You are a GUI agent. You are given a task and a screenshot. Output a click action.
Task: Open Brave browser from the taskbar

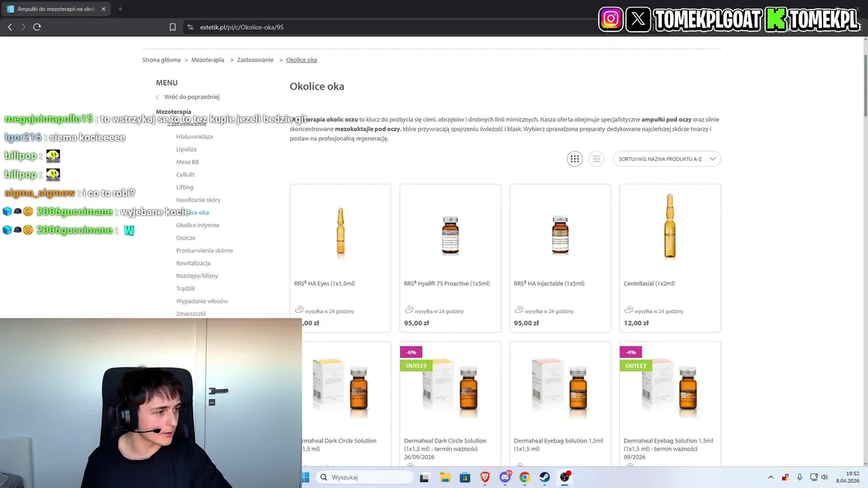485,477
